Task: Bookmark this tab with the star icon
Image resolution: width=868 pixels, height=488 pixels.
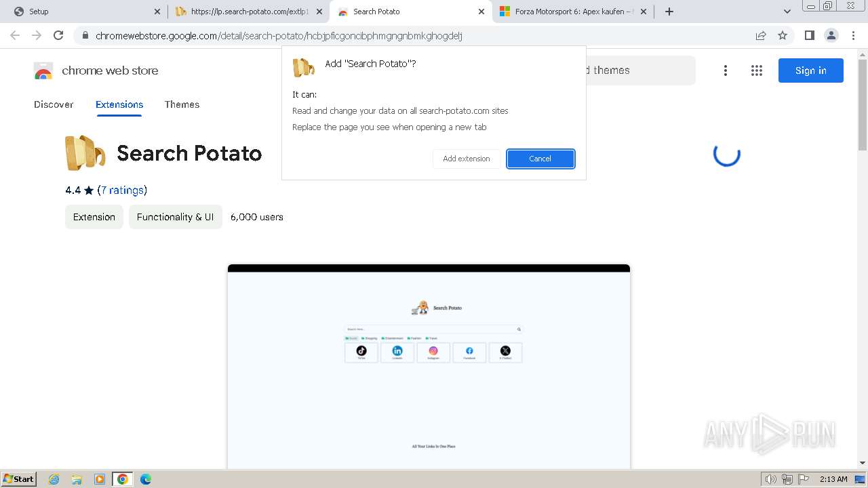Action: [x=783, y=36]
